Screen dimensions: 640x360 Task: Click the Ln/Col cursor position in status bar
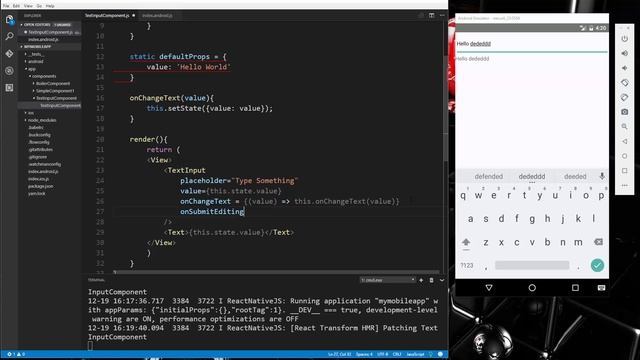[340, 354]
